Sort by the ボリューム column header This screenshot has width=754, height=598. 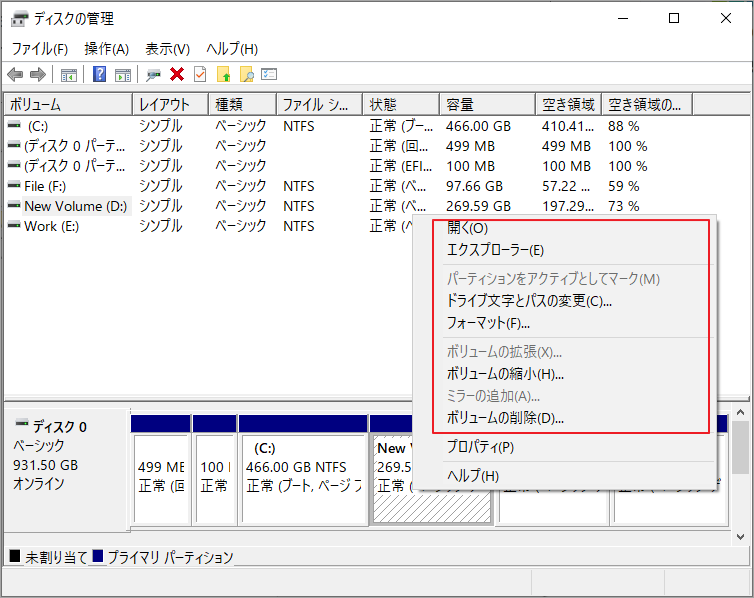point(68,105)
